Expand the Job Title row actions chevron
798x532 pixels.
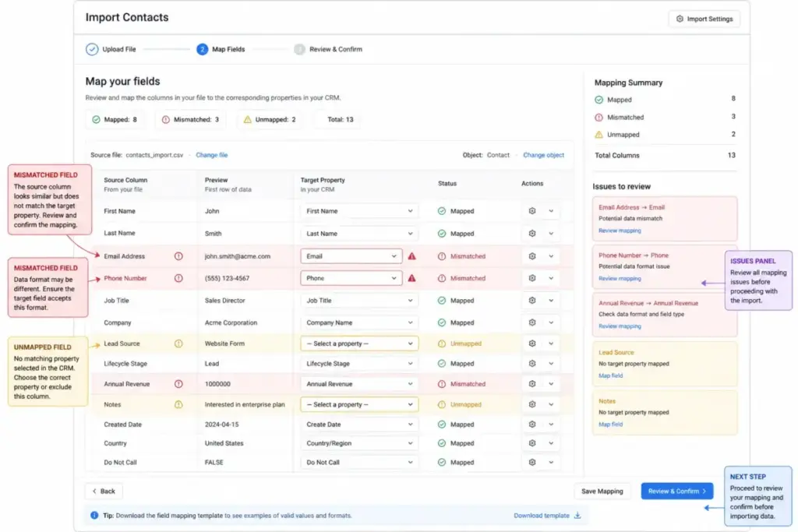coord(551,301)
